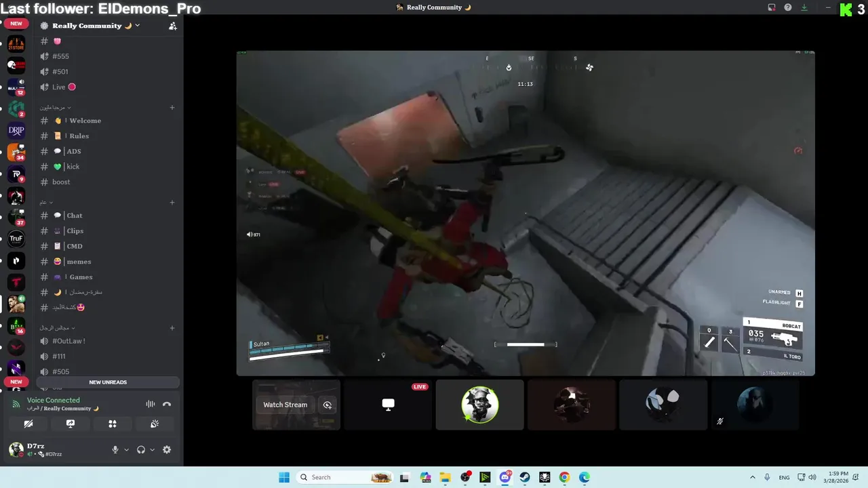Viewport: 868px width, 488px height.
Task: Open the Windows Start menu
Action: pos(284,477)
